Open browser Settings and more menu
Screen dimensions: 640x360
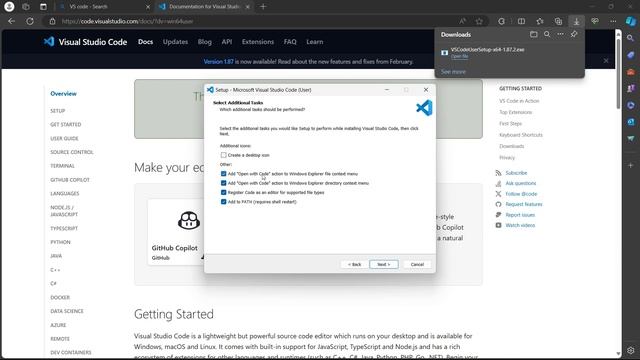click(x=613, y=21)
